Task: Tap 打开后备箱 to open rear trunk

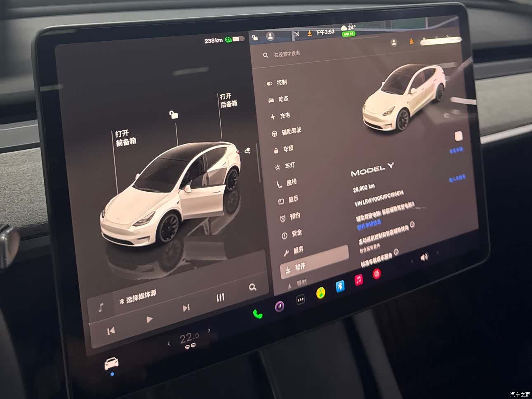Action: tap(228, 100)
